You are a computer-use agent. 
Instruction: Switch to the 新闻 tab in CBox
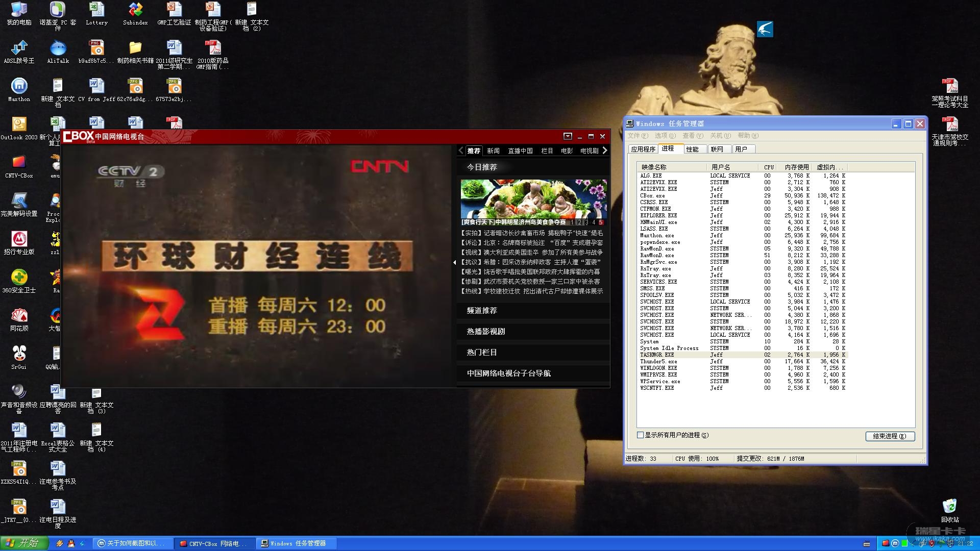pos(493,151)
